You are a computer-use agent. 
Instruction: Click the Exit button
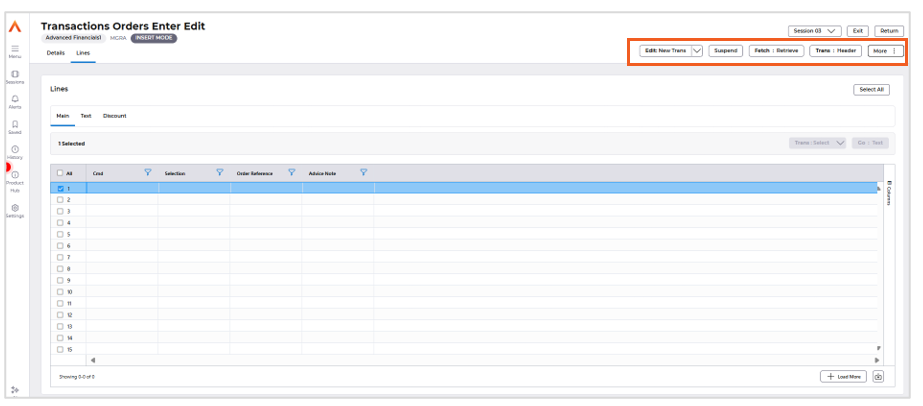[858, 31]
